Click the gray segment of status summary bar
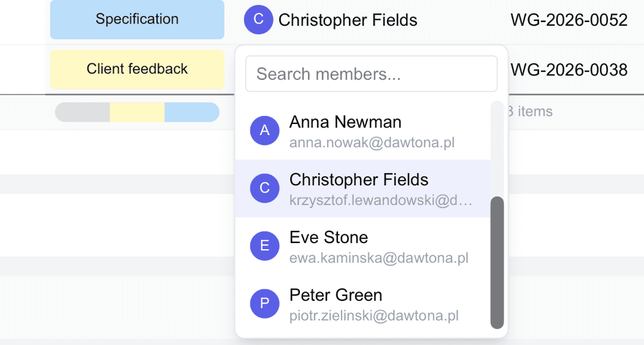Viewport: 644px width, 345px height. [83, 112]
